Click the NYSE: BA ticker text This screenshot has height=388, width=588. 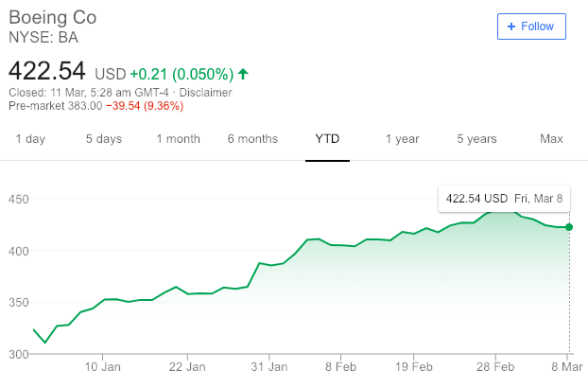pos(43,38)
